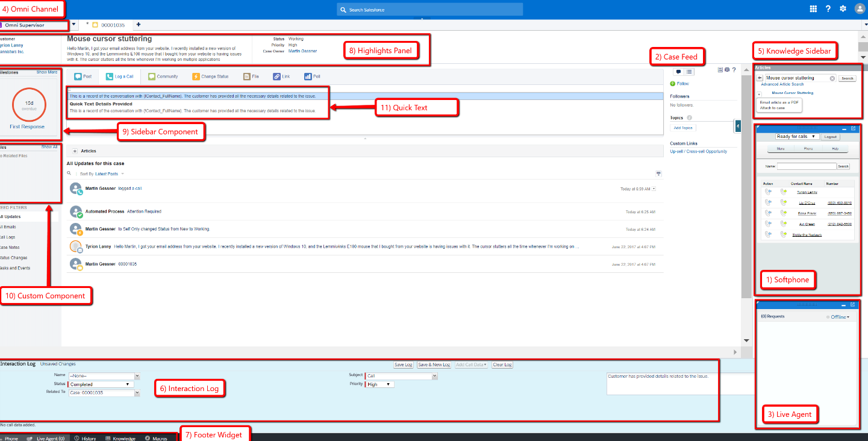The width and height of the screenshot is (868, 441).
Task: Switch to details list view icon
Action: (x=690, y=72)
